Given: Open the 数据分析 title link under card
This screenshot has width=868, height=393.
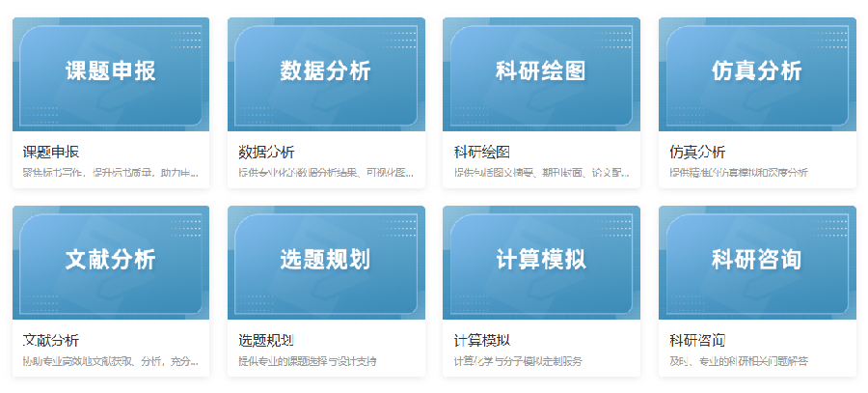Looking at the screenshot, I should [x=266, y=152].
